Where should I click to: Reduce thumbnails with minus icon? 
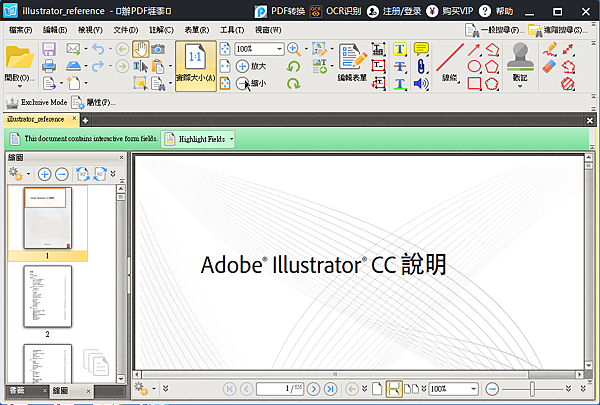(62, 174)
